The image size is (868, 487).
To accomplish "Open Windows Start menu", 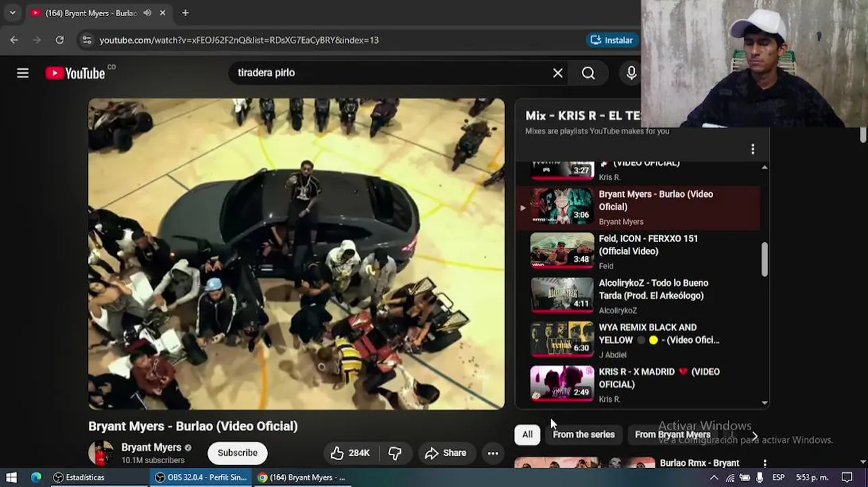I will point(11,478).
